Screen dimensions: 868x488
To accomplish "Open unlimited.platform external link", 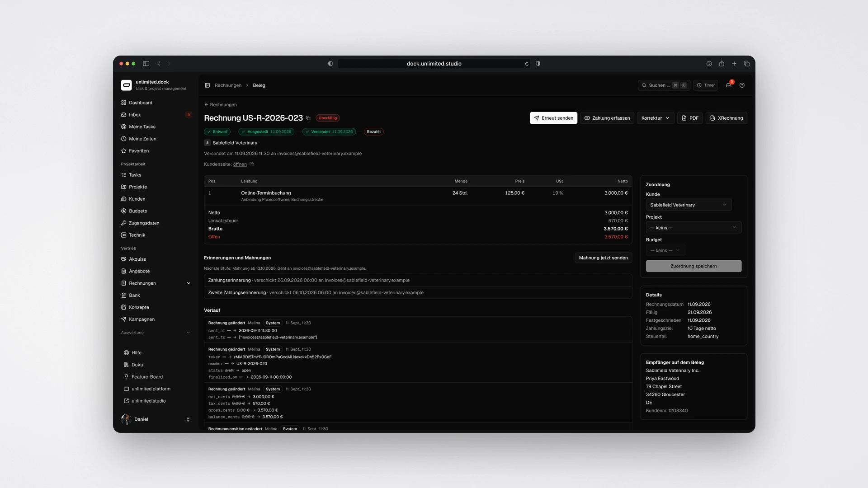I will tap(151, 389).
